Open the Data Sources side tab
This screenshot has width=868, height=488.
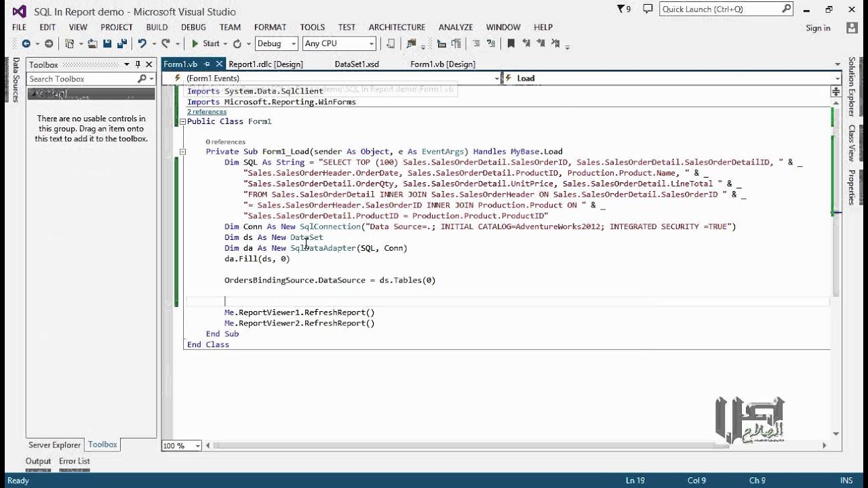pos(16,80)
